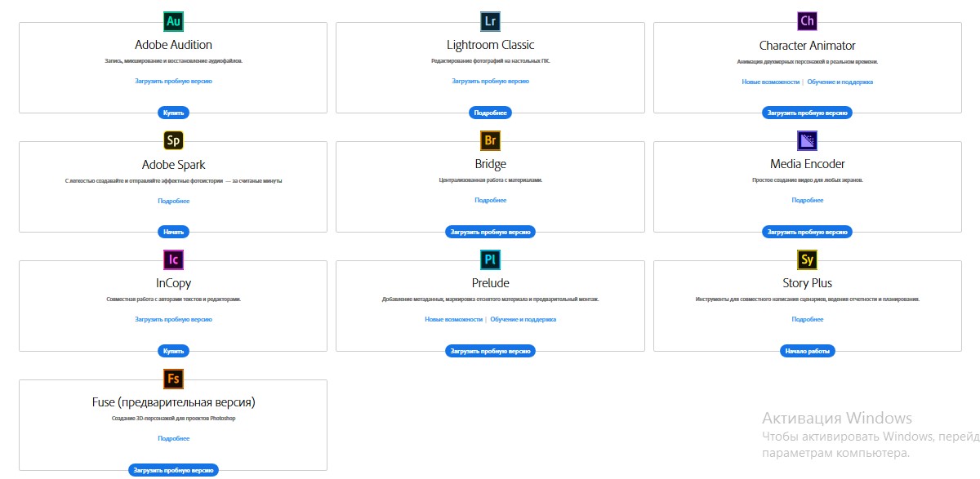Image resolution: width=980 pixels, height=479 pixels.
Task: Click the Купить button under InCopy
Action: (173, 351)
